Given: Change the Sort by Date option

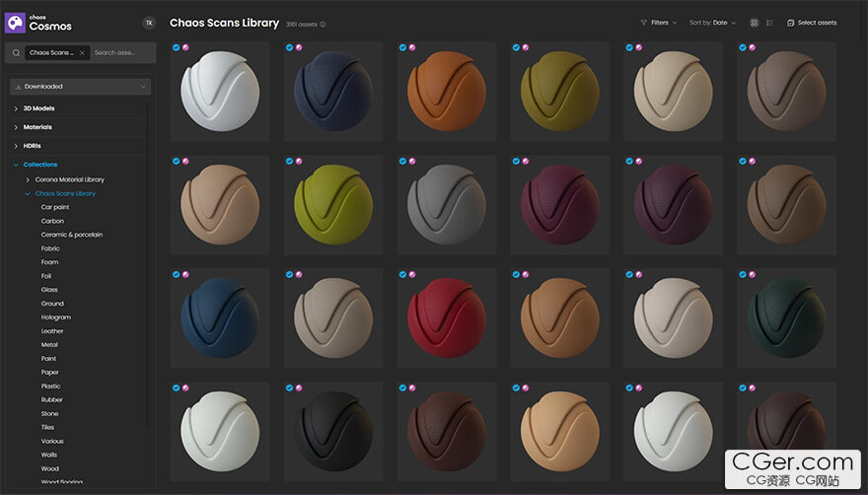Looking at the screenshot, I should click(714, 23).
